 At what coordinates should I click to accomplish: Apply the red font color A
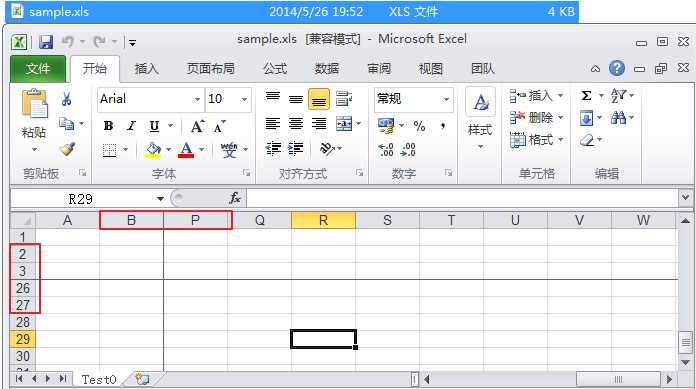tap(186, 150)
